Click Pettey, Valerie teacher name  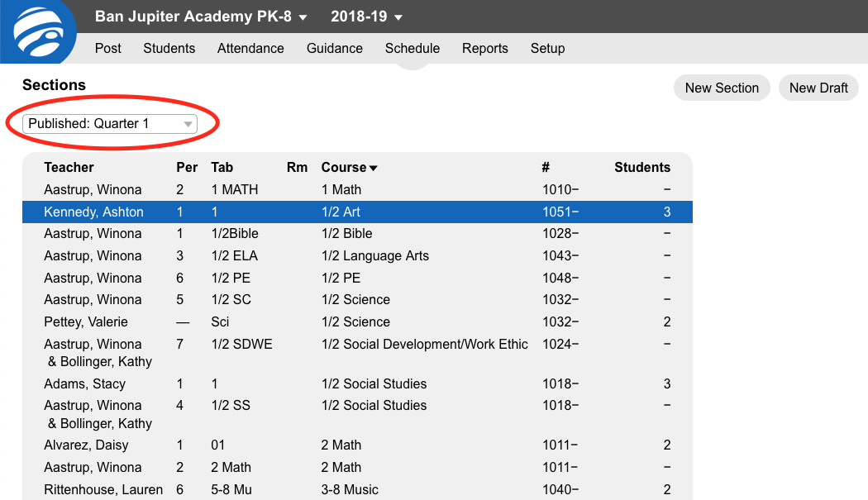click(x=86, y=321)
